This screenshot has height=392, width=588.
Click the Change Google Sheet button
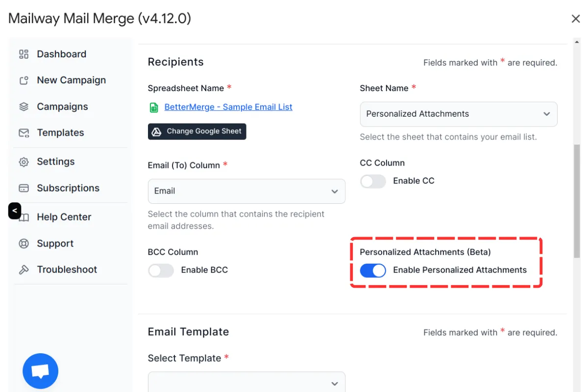[x=197, y=131]
